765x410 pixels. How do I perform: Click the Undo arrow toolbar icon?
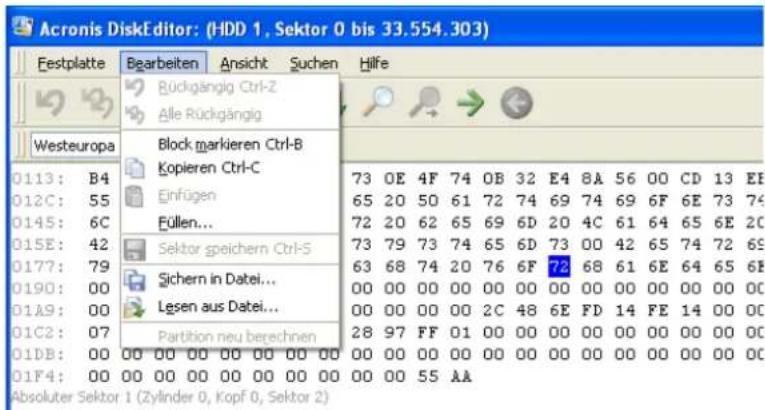point(50,103)
